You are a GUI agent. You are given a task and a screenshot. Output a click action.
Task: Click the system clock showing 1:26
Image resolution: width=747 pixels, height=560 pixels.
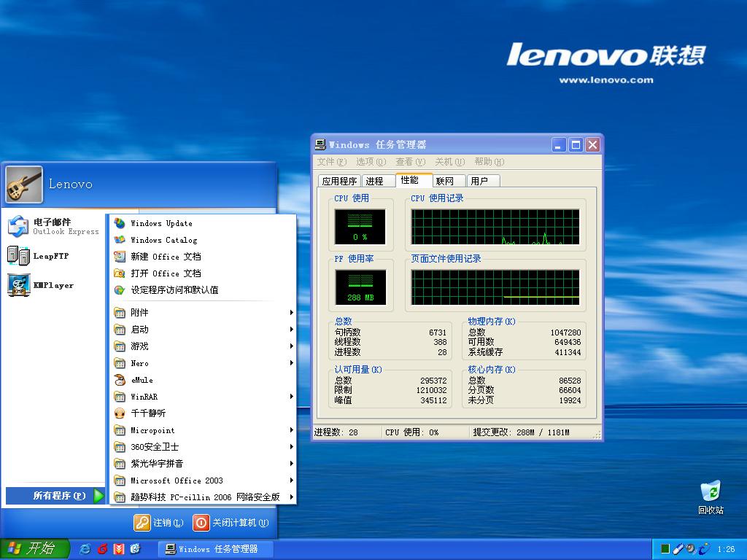pos(726,549)
